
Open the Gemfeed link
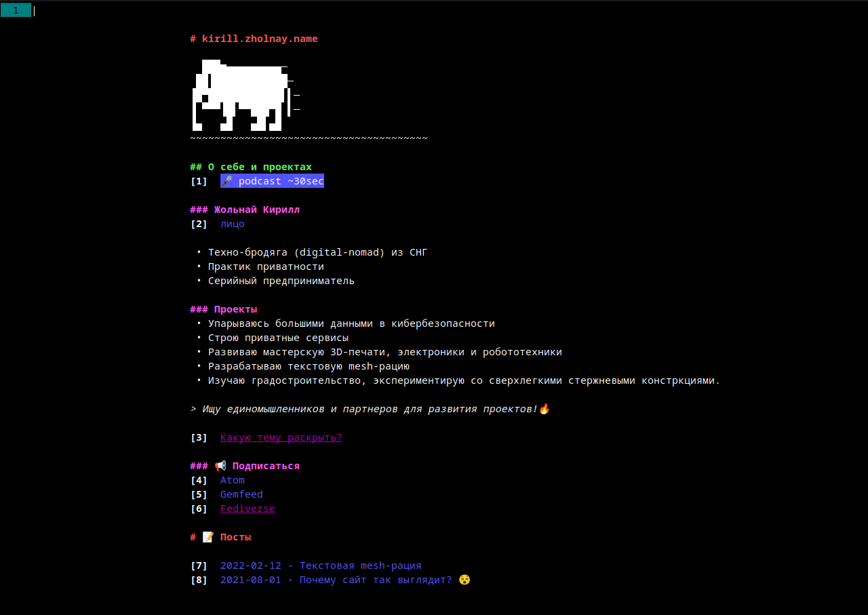(241, 494)
